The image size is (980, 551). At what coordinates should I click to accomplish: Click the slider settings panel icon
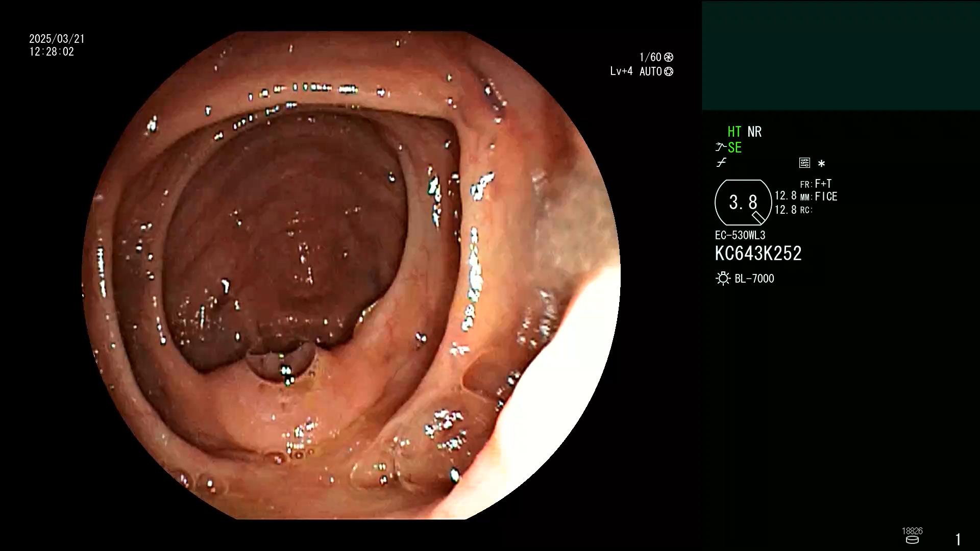click(804, 163)
